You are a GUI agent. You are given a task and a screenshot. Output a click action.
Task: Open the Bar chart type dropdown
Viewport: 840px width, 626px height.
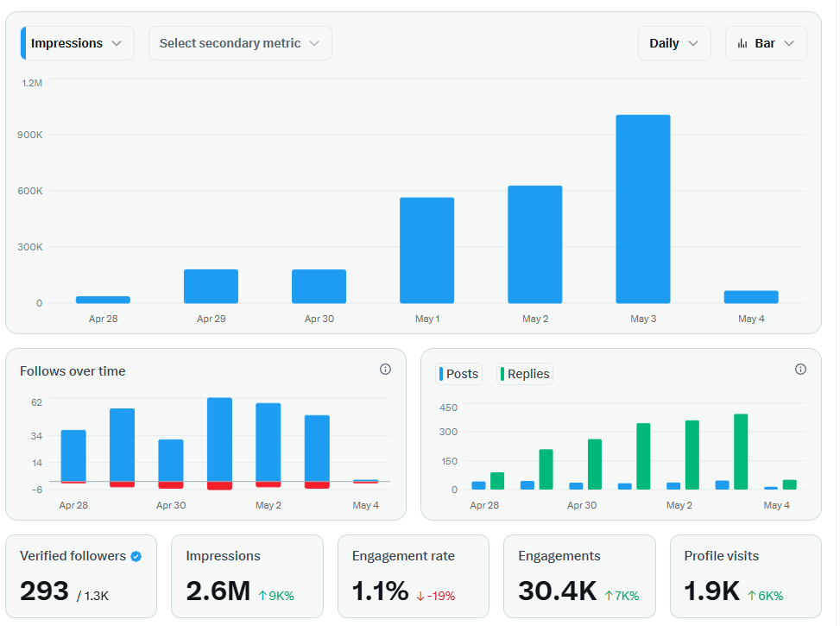click(766, 43)
